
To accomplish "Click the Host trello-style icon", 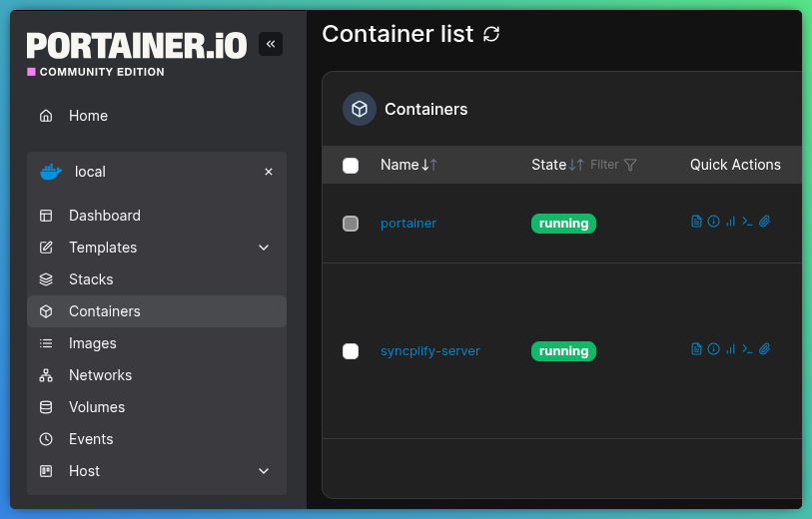I will click(46, 471).
